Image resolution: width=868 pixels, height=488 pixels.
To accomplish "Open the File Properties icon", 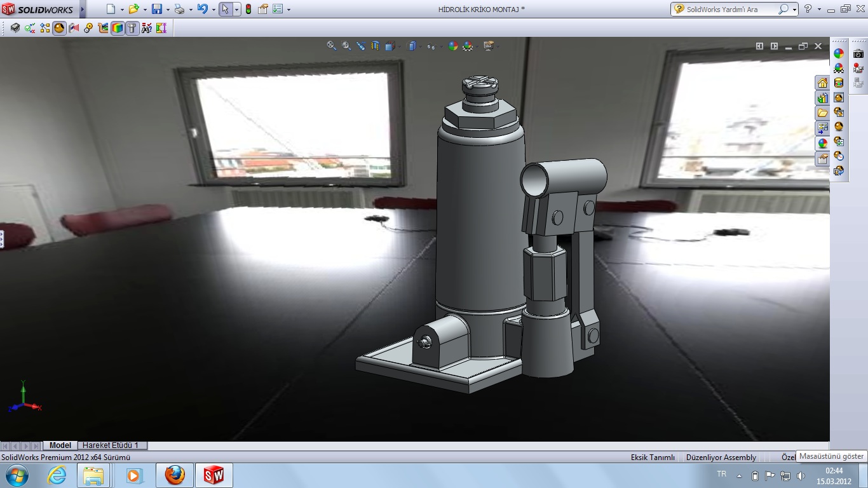I will point(262,9).
